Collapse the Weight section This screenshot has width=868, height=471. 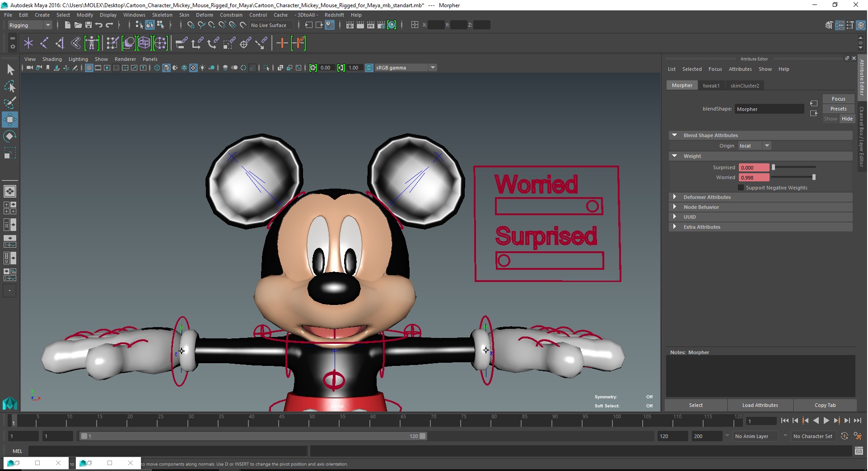[674, 156]
